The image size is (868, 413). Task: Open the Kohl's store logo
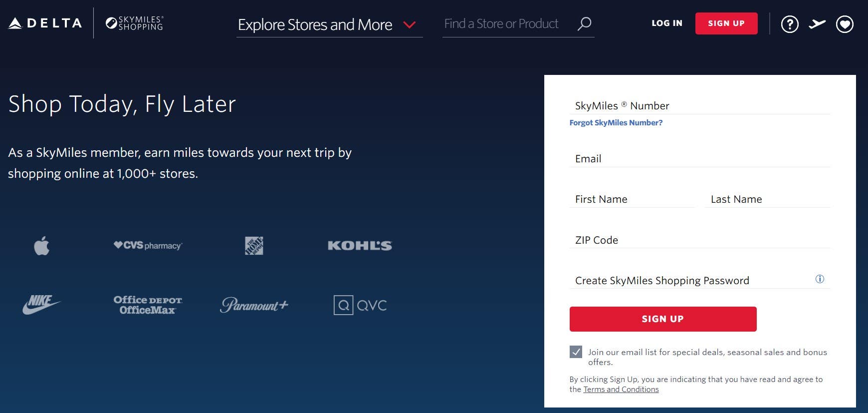[x=360, y=246]
